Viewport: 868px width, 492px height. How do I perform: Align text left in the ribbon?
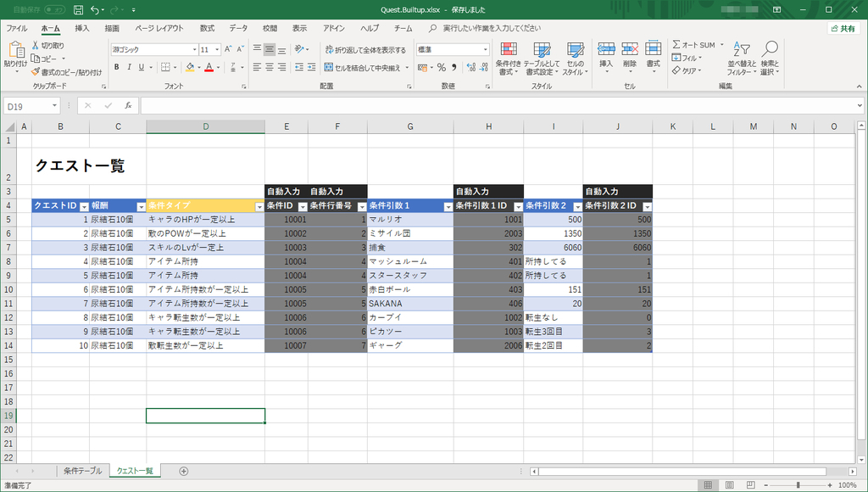[257, 67]
